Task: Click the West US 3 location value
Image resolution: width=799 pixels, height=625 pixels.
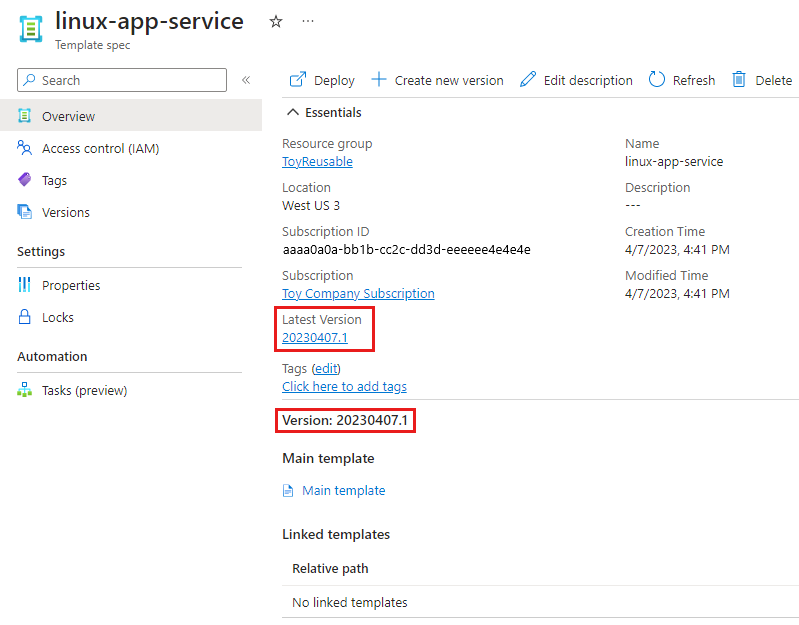Action: [311, 205]
